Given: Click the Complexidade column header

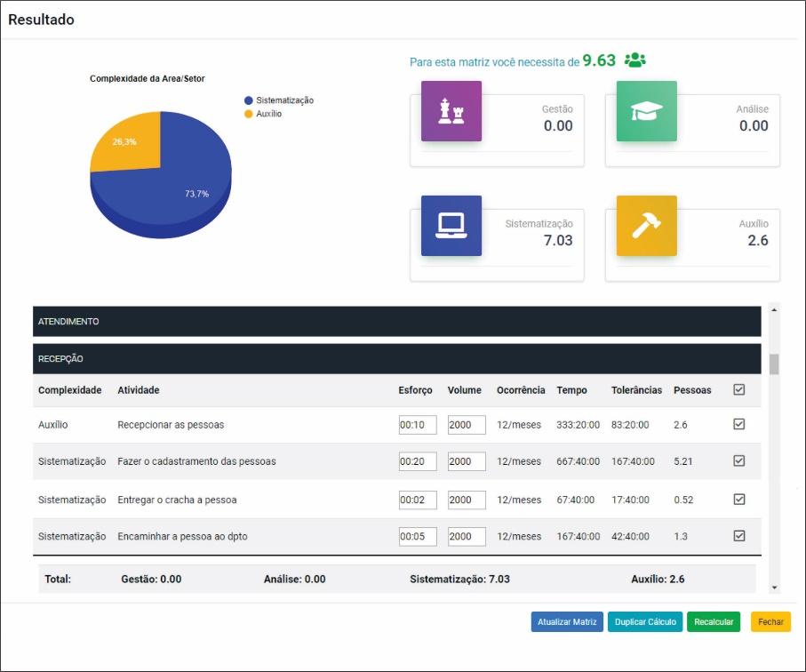Looking at the screenshot, I should [69, 390].
